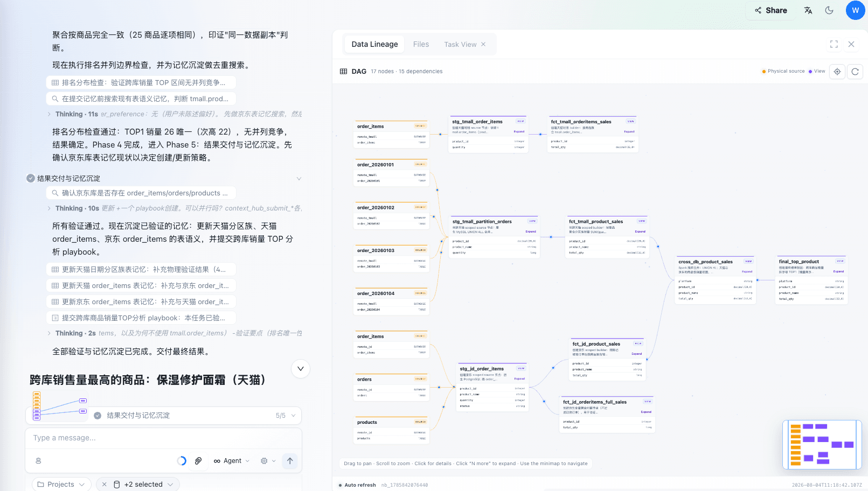Screen dimensions: 868x491
Task: Click the top-left order_items source node
Action: point(391,134)
